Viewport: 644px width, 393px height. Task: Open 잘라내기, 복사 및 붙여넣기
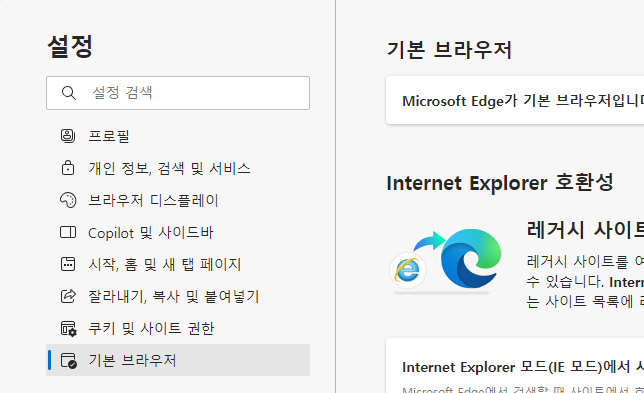click(x=178, y=296)
